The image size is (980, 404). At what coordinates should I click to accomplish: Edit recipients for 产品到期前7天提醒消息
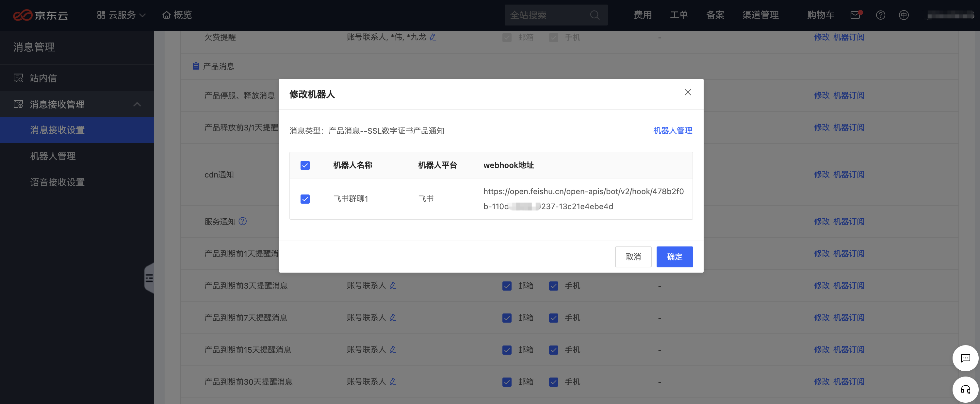point(393,317)
